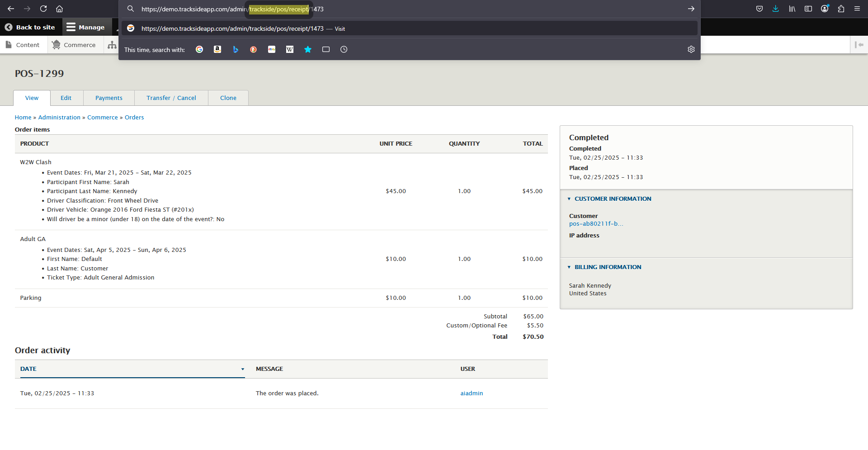Open the Firefox hamburger menu
The height and width of the screenshot is (450, 868).
857,9
